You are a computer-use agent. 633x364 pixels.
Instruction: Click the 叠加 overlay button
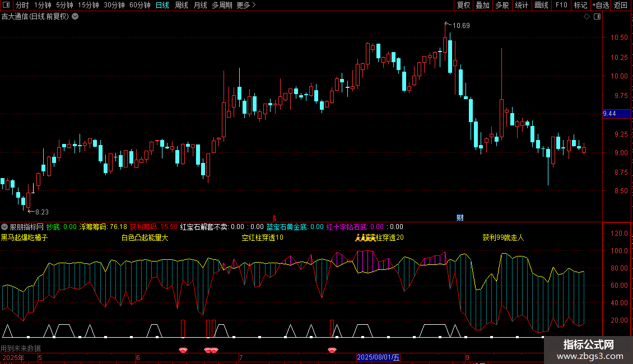coord(482,5)
